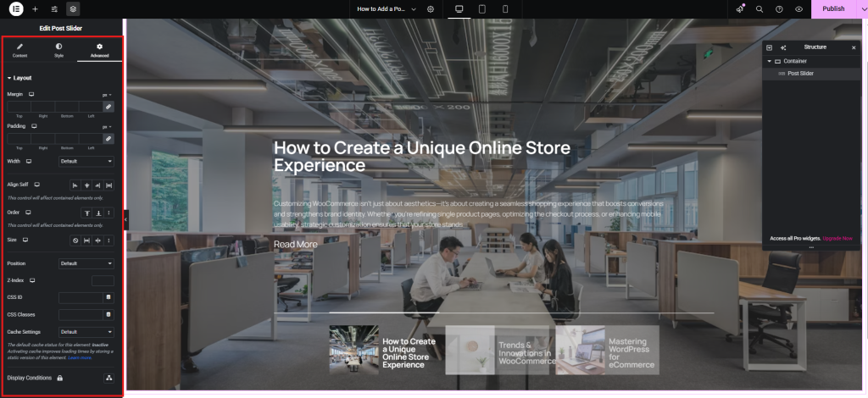868x398 pixels.
Task: Click the Publish button
Action: point(833,8)
